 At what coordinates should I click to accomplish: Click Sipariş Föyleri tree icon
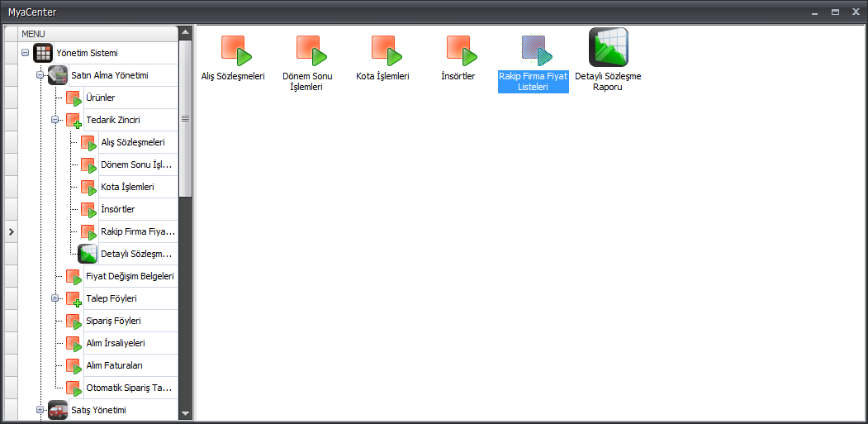pyautogui.click(x=74, y=322)
